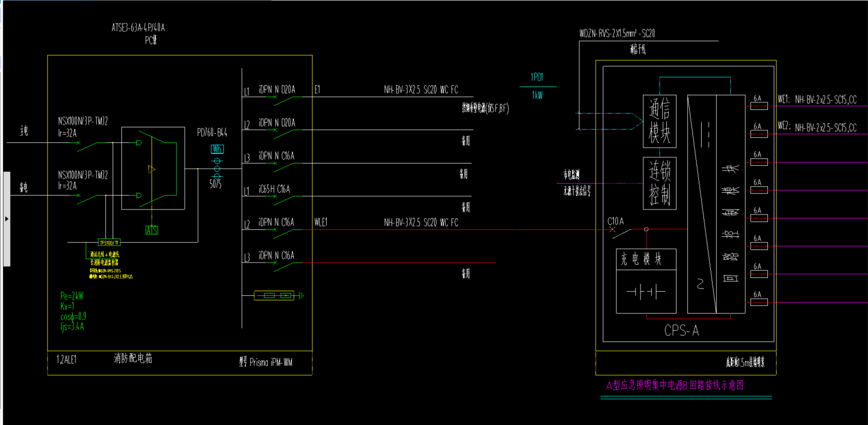Click the WDZN-RVS-2X1.5mm² -SC20 cable label
Image resolution: width=868 pixels, height=425 pixels.
(x=617, y=34)
